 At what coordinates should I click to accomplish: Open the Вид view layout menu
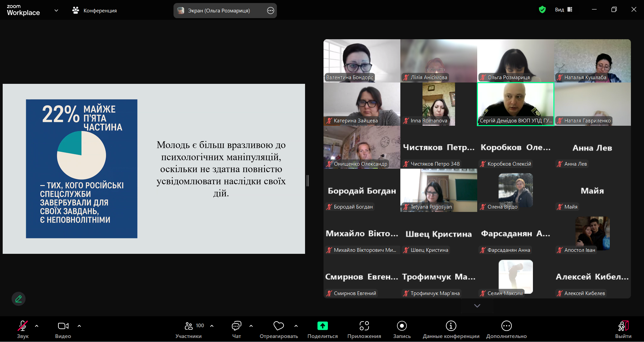pos(564,10)
